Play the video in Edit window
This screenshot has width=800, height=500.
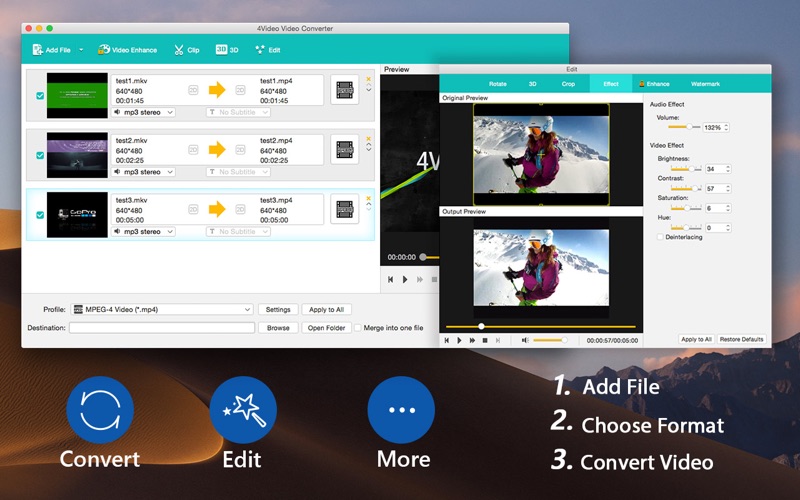click(459, 340)
